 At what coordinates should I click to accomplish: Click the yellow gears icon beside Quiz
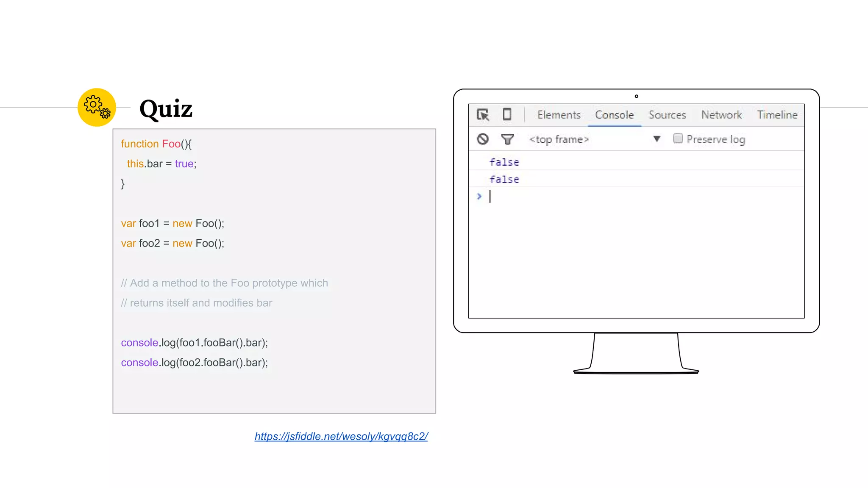(97, 107)
